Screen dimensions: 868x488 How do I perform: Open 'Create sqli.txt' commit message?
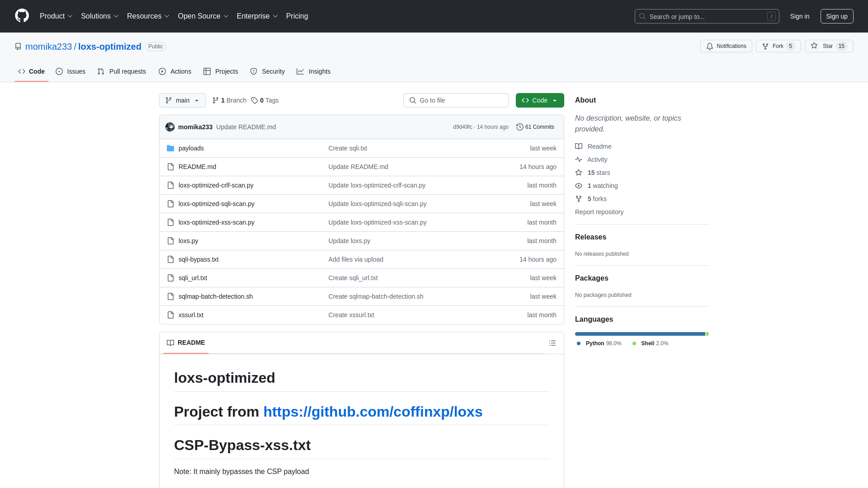(x=348, y=148)
